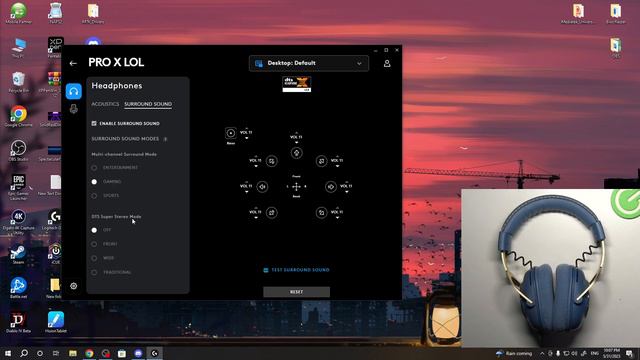Click Task View button in the taskbar
Image resolution: width=640 pixels, height=360 pixels.
56,353
